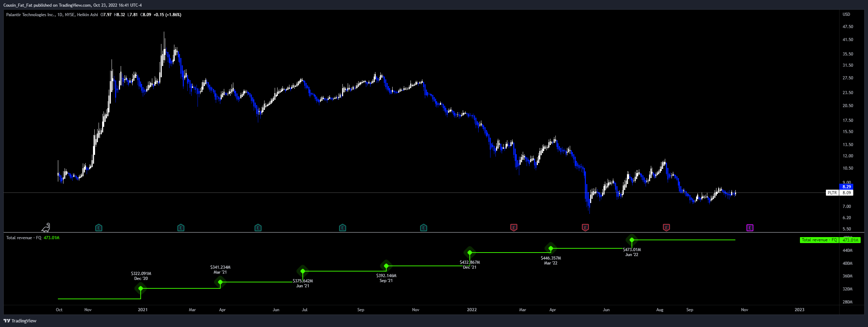The height and width of the screenshot is (327, 868).
Task: Click the purple upcoming earnings marker near Nov
Action: 750,228
